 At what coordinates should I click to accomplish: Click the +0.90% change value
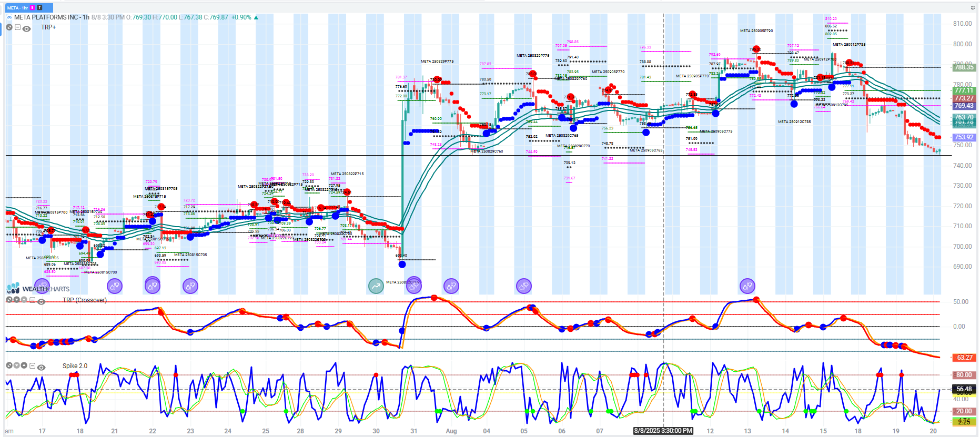point(242,17)
